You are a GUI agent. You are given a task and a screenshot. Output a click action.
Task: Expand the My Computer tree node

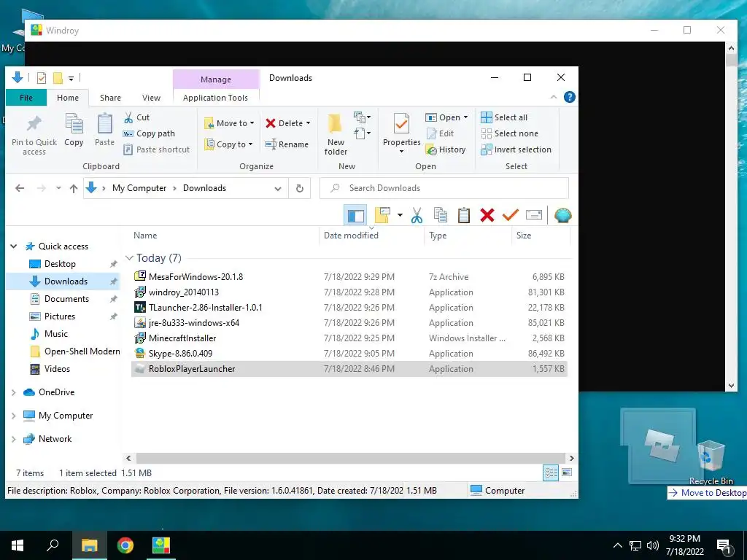(14, 416)
